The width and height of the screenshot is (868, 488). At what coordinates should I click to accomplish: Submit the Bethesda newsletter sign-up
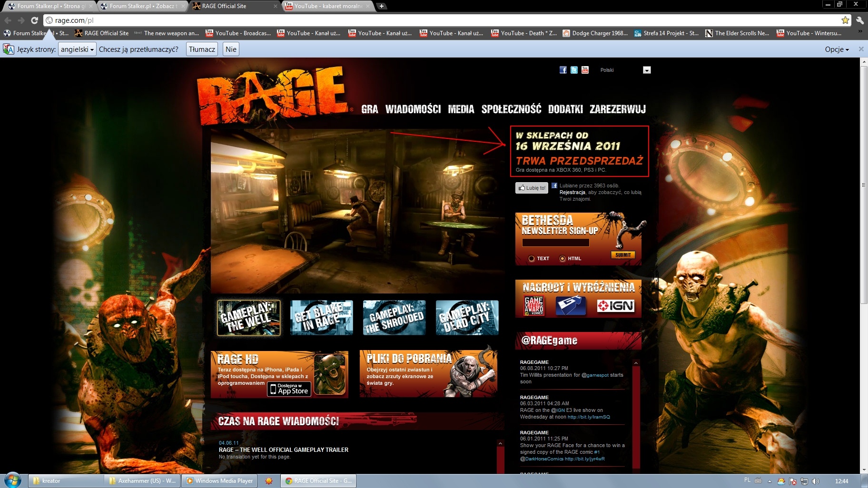(623, 255)
